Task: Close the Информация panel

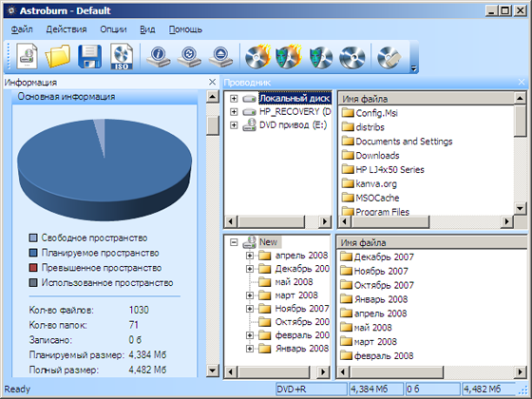Action: click(213, 82)
